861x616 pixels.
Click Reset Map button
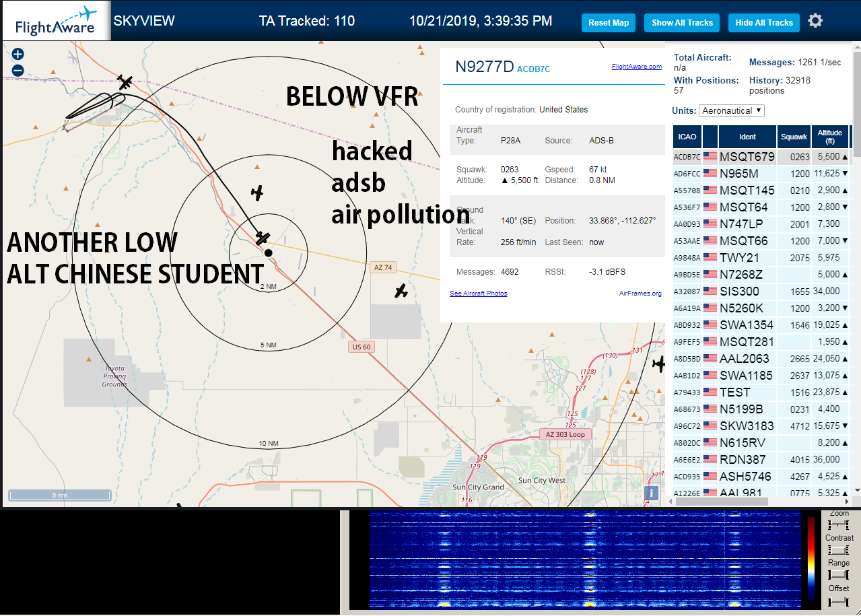click(609, 23)
